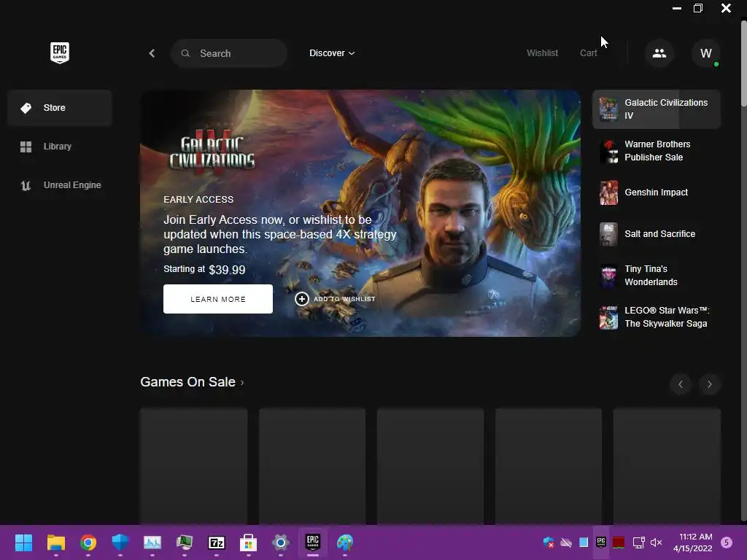Screen dimensions: 747x560
Task: Launch Chrome from taskbar
Action: 88,542
